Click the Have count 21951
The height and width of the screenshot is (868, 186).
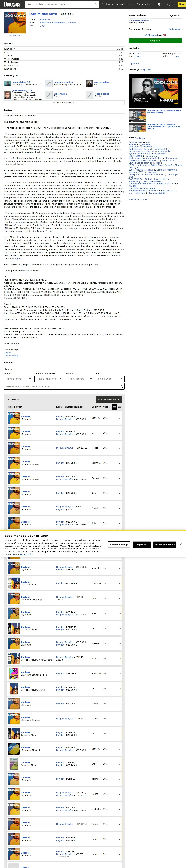[138, 53]
